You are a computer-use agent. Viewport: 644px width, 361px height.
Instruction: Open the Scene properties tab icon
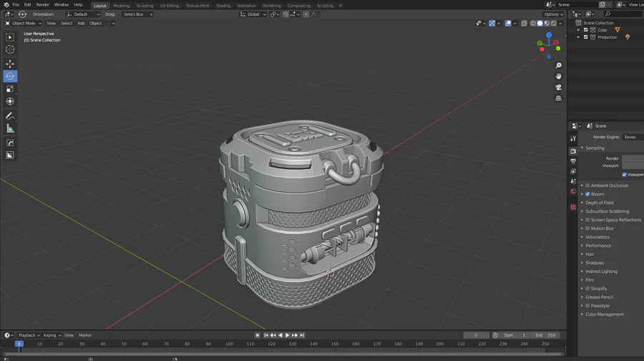pos(573,181)
